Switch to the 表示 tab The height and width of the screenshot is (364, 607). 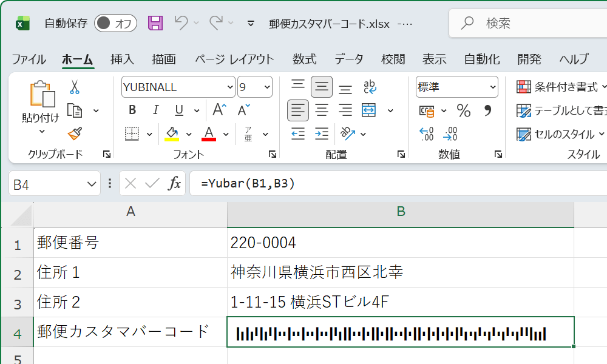(x=435, y=59)
